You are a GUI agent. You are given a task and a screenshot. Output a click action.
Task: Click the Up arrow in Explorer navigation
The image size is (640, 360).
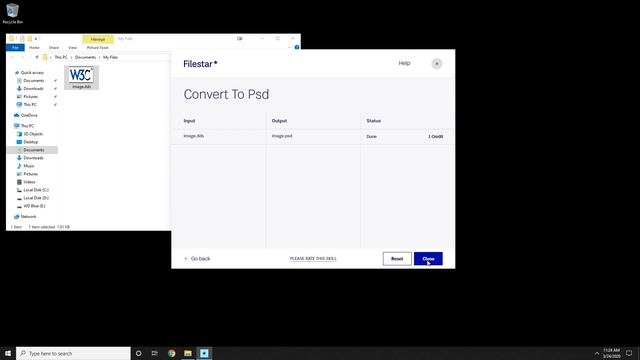[x=37, y=57]
